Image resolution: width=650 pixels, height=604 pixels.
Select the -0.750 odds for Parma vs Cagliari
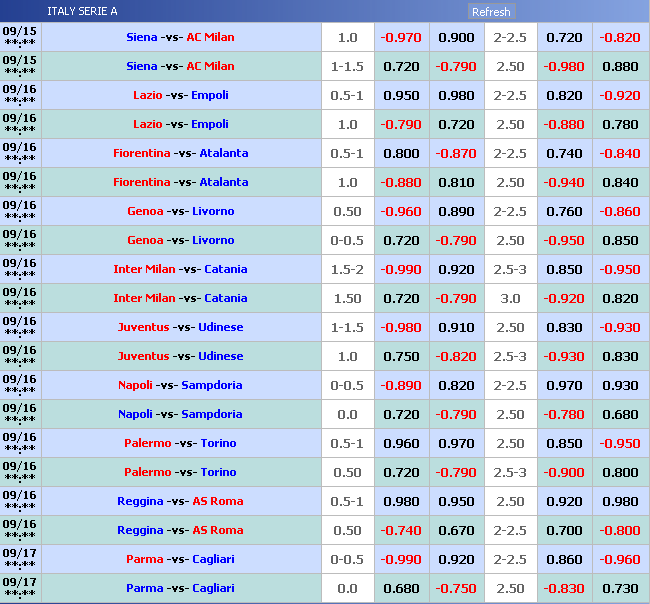coord(457,588)
